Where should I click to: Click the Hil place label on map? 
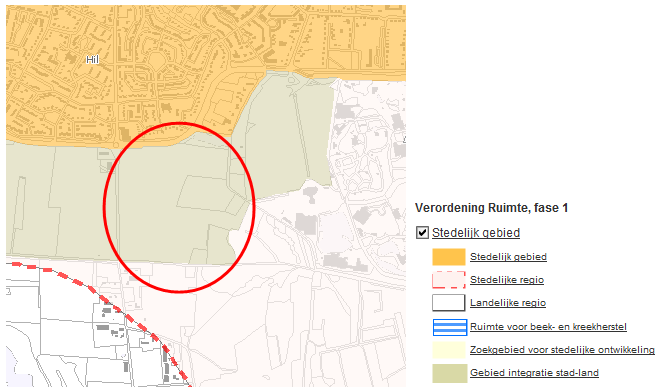click(92, 60)
